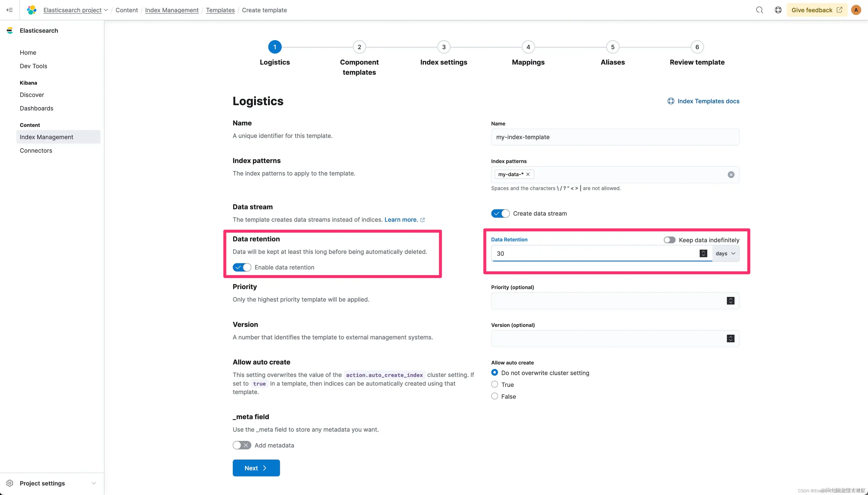Turn on Add metadata switch
Screen dimensions: 868x495
coord(242,445)
